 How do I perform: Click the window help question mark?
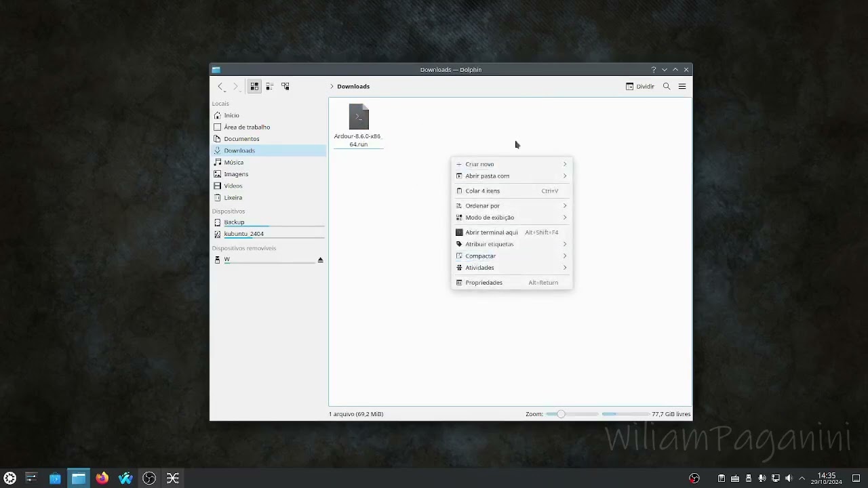pos(654,70)
